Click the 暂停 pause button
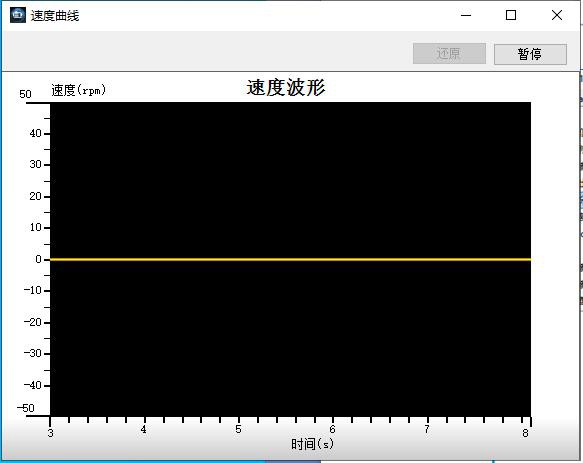The width and height of the screenshot is (583, 463). [530, 54]
